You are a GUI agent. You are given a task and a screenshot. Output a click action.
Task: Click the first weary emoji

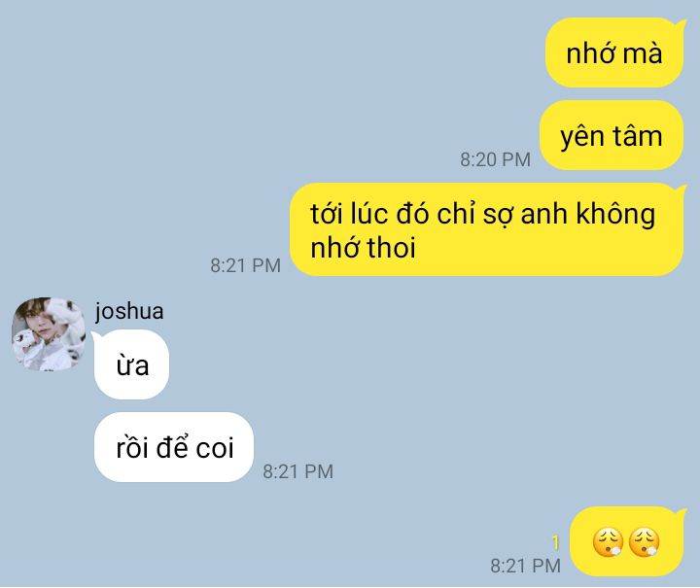click(608, 541)
